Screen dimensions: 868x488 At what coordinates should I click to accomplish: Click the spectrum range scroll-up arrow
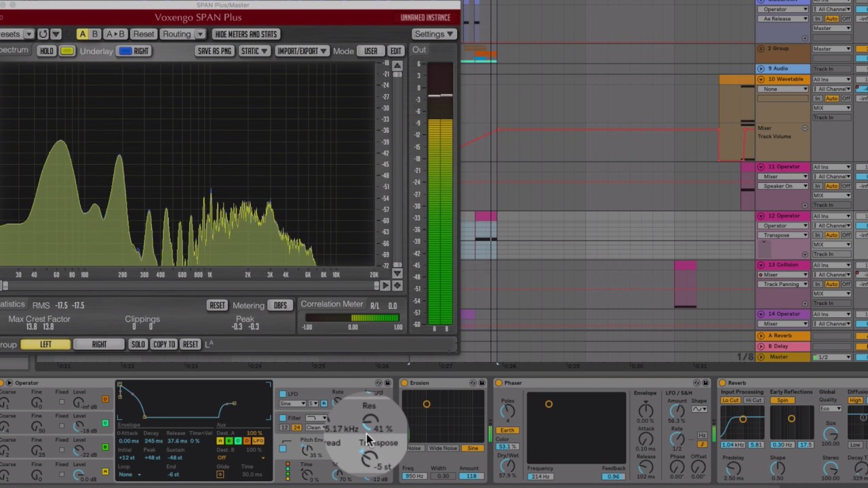(397, 66)
